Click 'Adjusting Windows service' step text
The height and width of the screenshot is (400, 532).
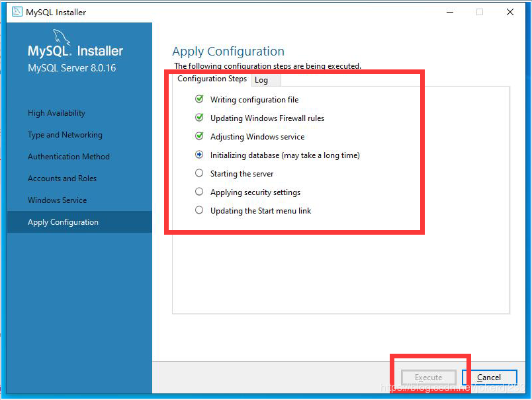[257, 137]
